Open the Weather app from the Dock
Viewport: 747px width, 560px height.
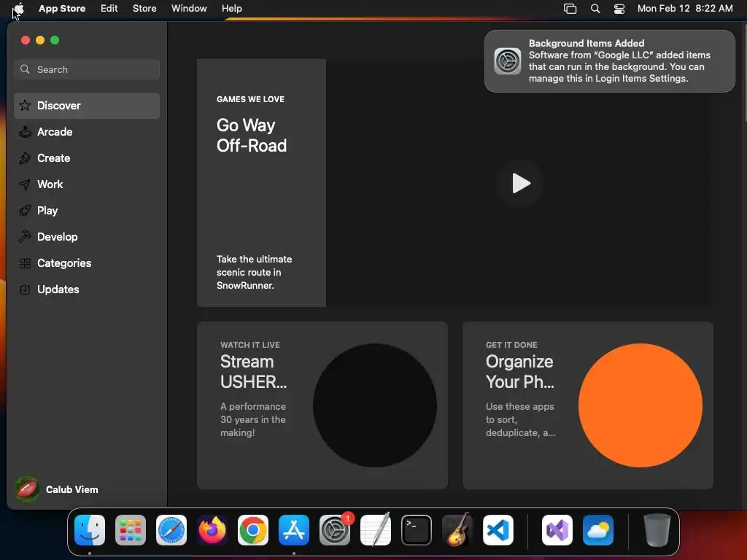coord(598,530)
